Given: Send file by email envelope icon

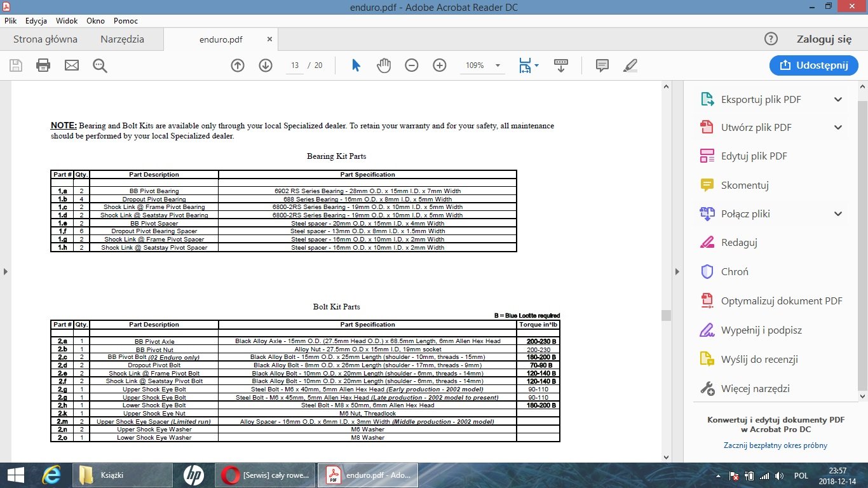Looking at the screenshot, I should (x=71, y=65).
